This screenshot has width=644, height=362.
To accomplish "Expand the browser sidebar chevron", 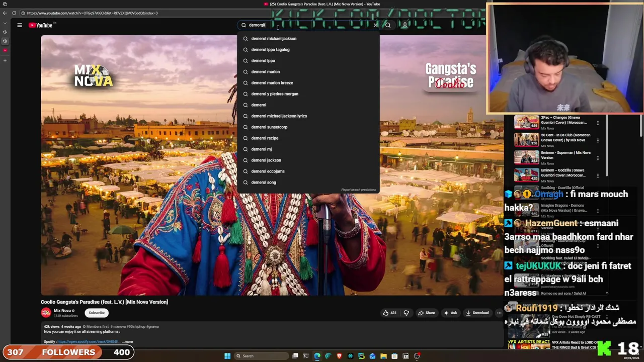I will [5, 23].
